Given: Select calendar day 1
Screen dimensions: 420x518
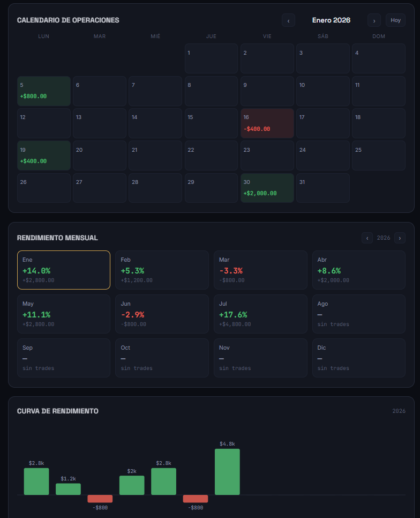Looking at the screenshot, I should [211, 58].
